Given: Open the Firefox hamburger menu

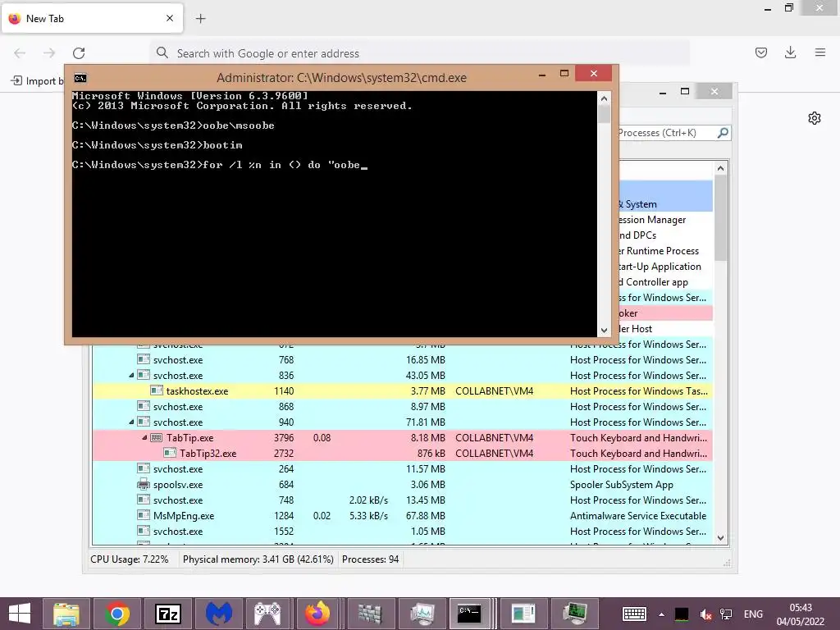Looking at the screenshot, I should (x=820, y=52).
